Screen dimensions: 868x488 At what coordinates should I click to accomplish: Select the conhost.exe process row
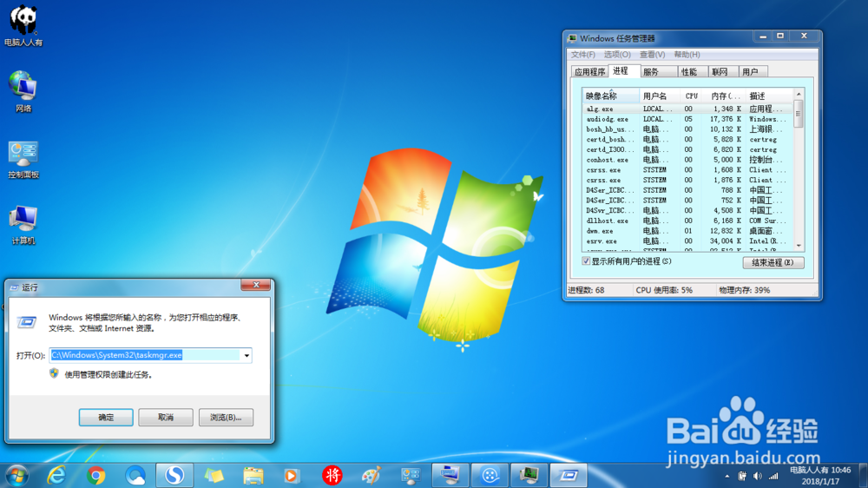(x=687, y=160)
